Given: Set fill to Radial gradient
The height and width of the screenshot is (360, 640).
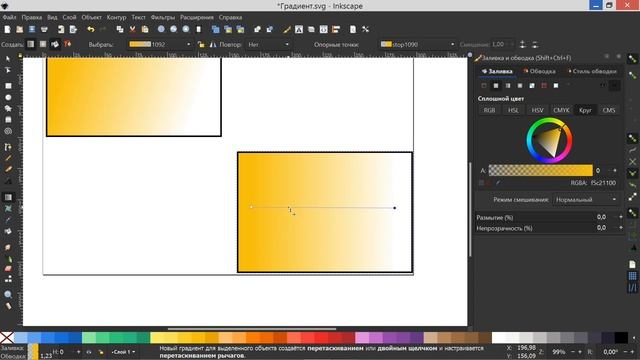Looking at the screenshot, I should coord(520,86).
